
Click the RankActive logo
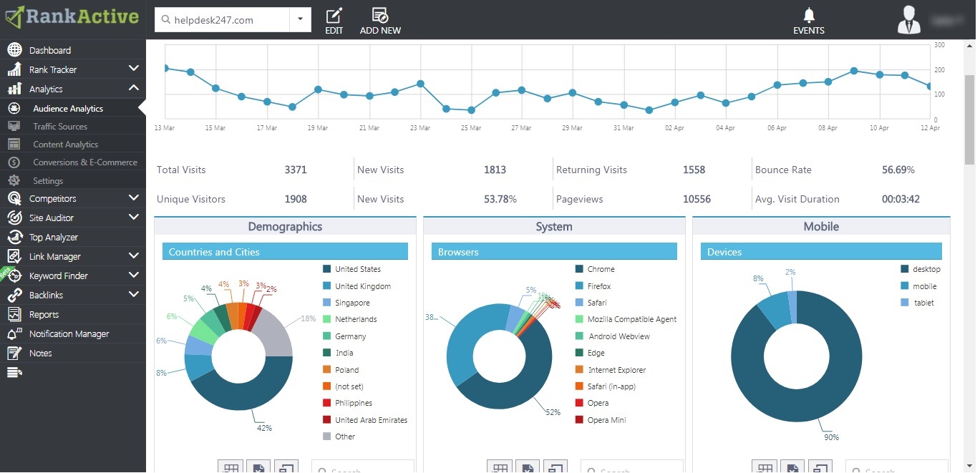coord(72,16)
